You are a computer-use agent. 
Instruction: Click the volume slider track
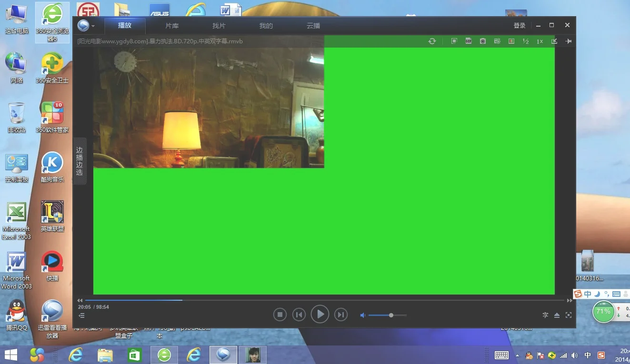tap(388, 315)
